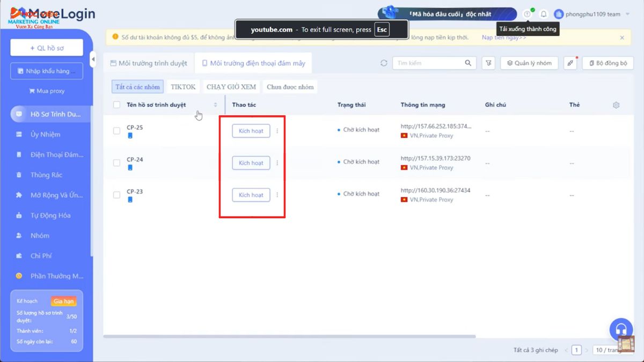Image resolution: width=644 pixels, height=362 pixels.
Task: Click the rocket icon near Bộ đồng bộ
Action: (570, 63)
